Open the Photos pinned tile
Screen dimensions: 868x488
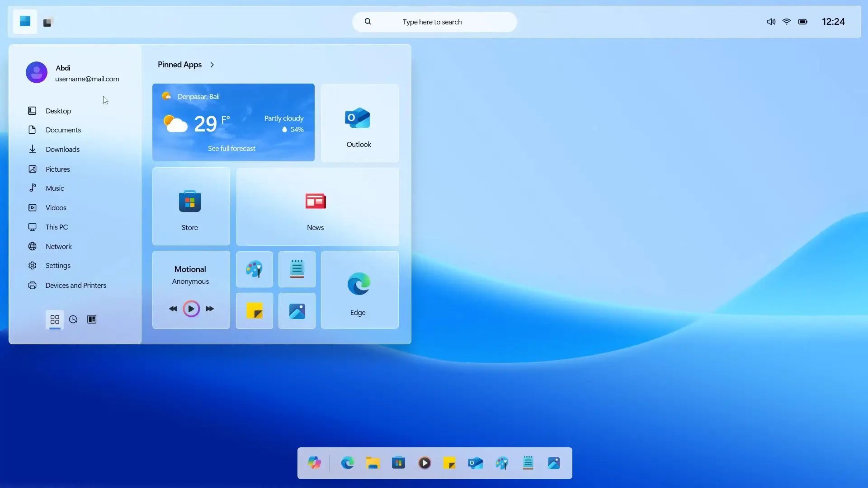(297, 311)
